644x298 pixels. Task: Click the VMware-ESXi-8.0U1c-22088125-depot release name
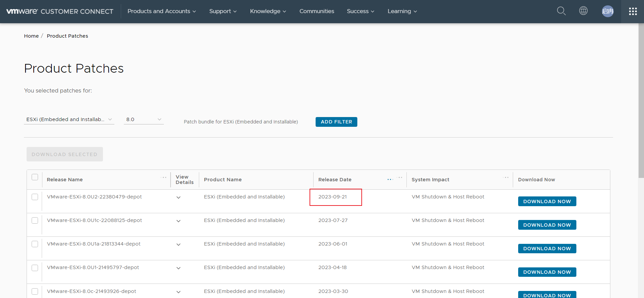tap(94, 220)
